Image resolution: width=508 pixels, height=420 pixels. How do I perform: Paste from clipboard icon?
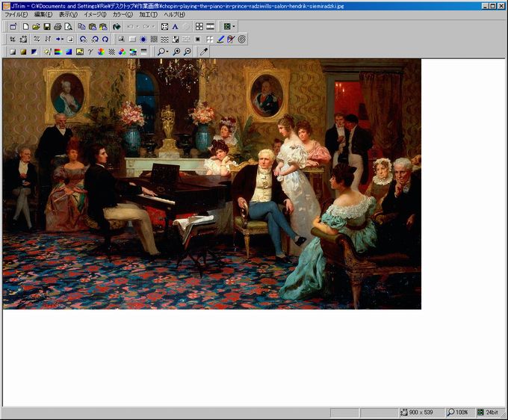coord(93,27)
